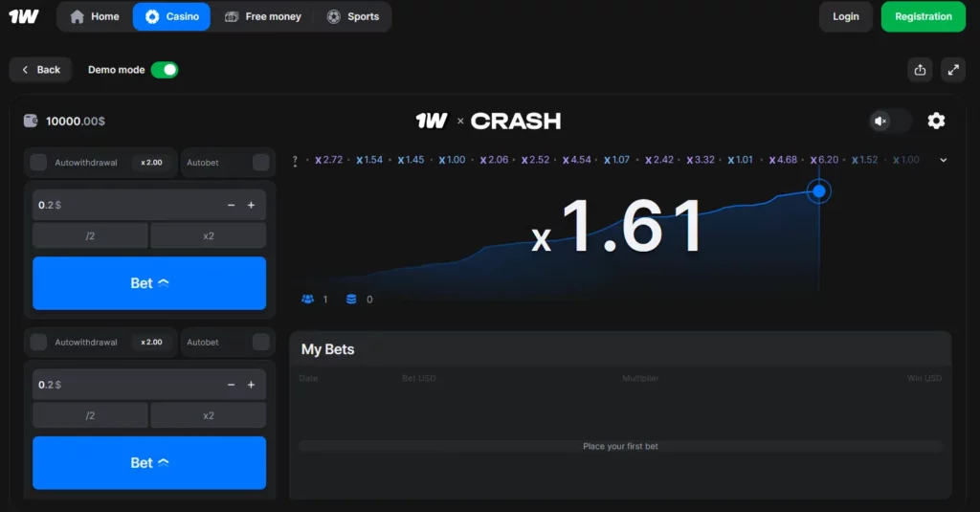Open fullscreen with the expand arrows icon

click(953, 70)
